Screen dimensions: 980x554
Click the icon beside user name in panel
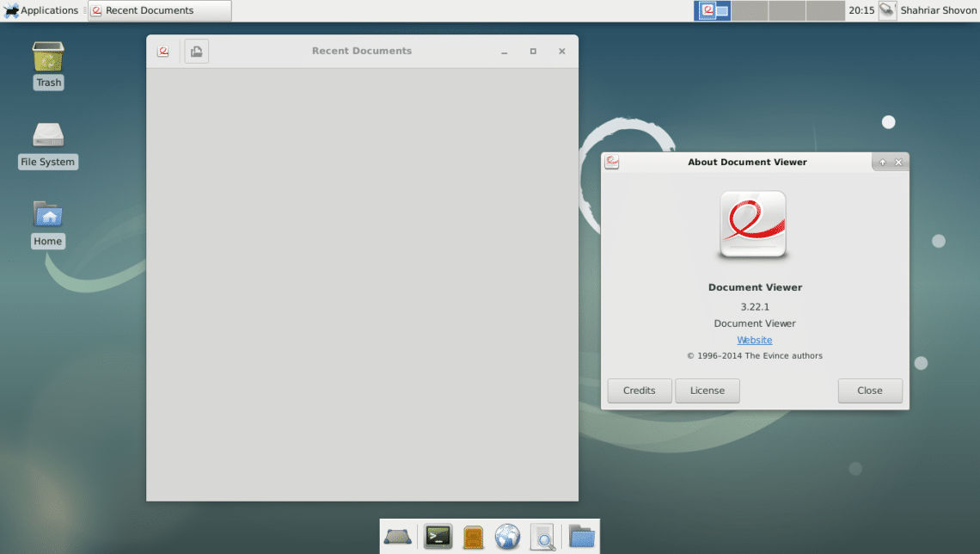tap(887, 10)
